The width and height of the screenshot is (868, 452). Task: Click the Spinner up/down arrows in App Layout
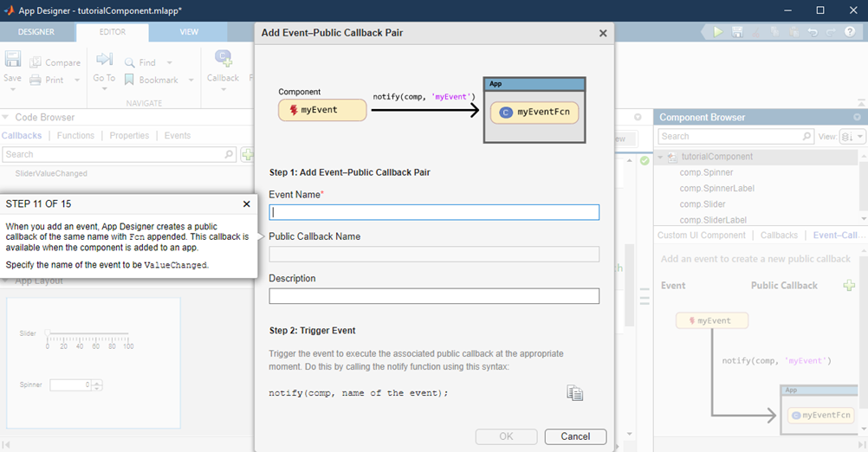point(97,385)
